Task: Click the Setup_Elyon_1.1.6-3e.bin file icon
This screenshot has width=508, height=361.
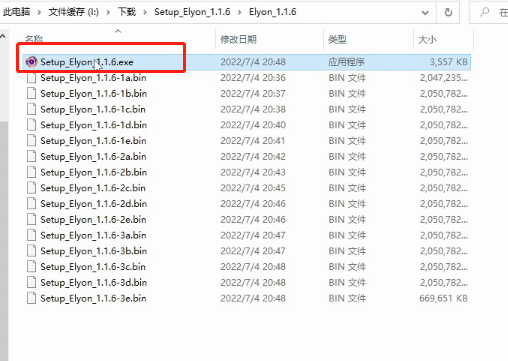Action: pyautogui.click(x=31, y=298)
